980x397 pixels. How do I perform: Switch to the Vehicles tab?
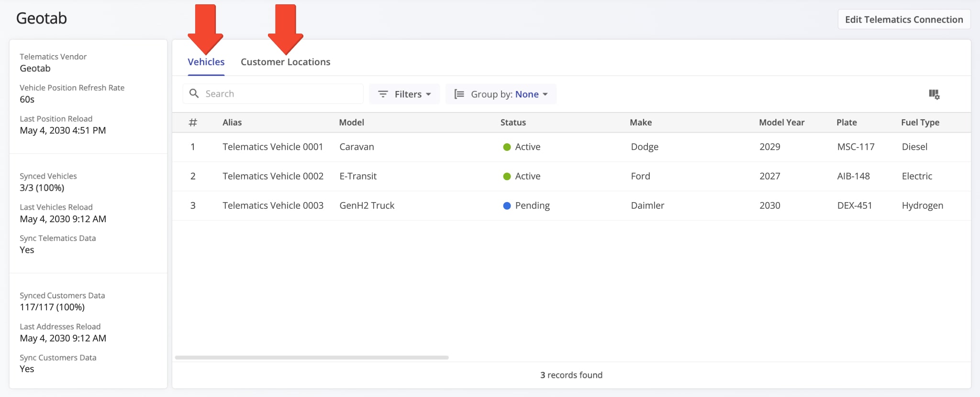(x=206, y=62)
